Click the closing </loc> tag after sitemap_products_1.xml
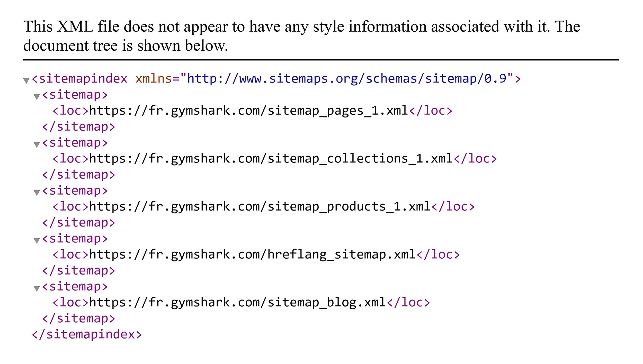The height and width of the screenshot is (364, 643). pos(453,207)
